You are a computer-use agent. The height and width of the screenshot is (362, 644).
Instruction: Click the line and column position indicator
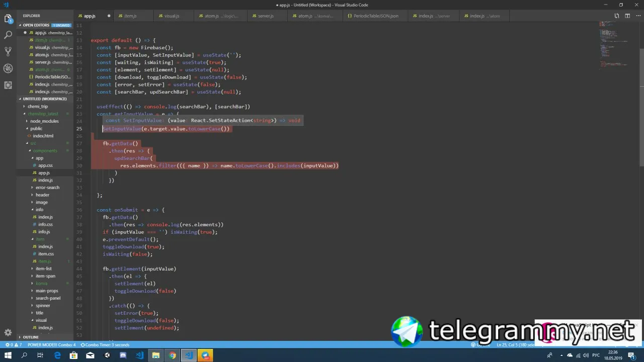(508, 345)
